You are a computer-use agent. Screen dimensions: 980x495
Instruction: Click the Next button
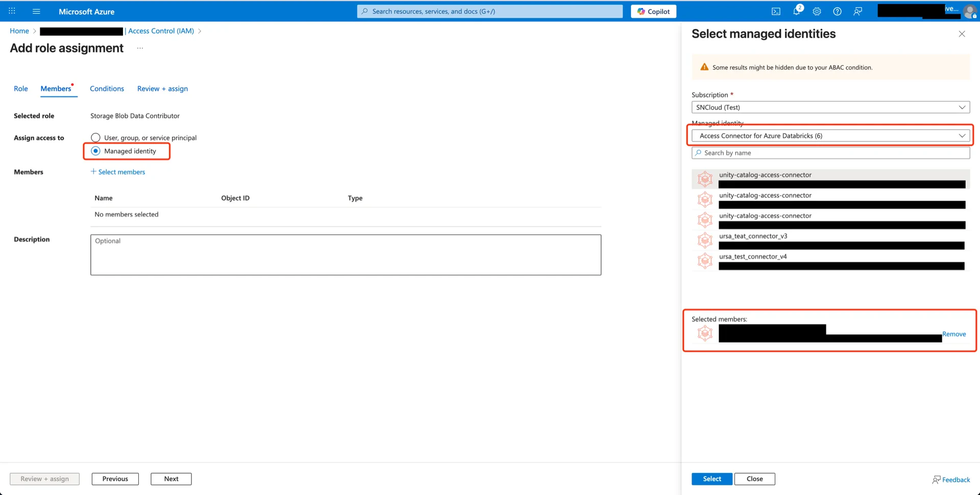171,479
